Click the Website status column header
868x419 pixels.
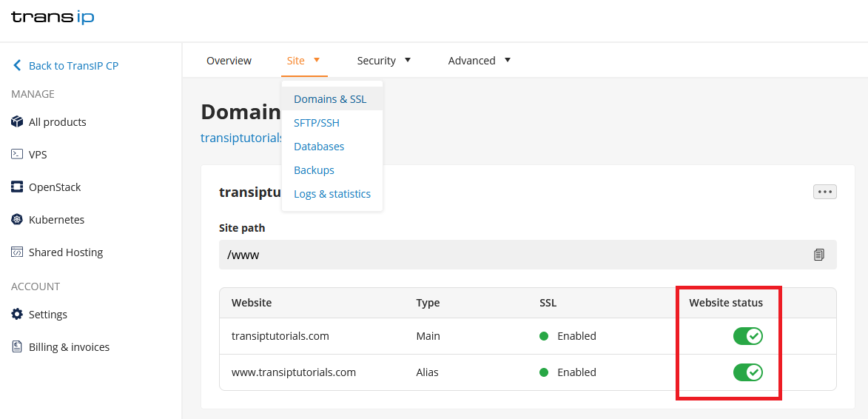pos(726,303)
